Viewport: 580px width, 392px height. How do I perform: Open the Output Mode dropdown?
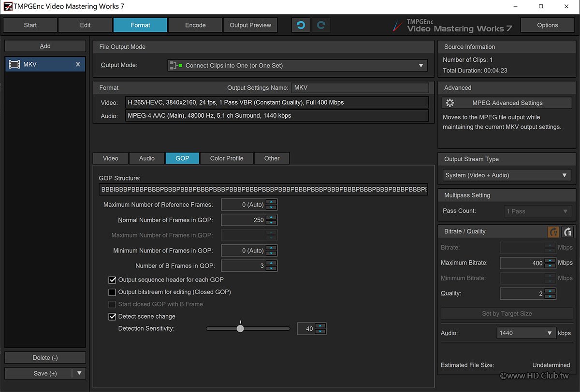[x=297, y=66]
